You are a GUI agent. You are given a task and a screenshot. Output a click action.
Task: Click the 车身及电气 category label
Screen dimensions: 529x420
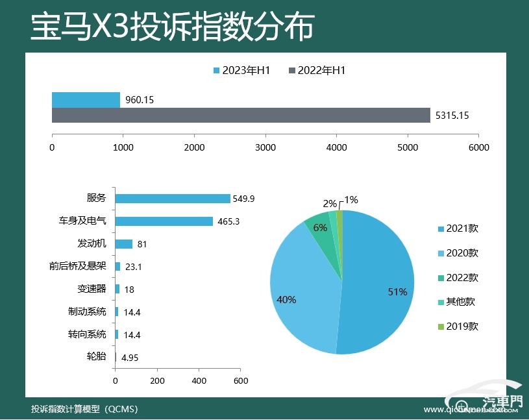(82, 221)
